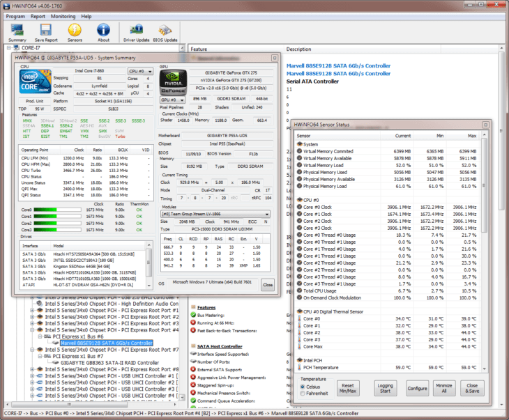Click the Core Max thermometer icon
The height and width of the screenshot is (420, 509).
[299, 346]
